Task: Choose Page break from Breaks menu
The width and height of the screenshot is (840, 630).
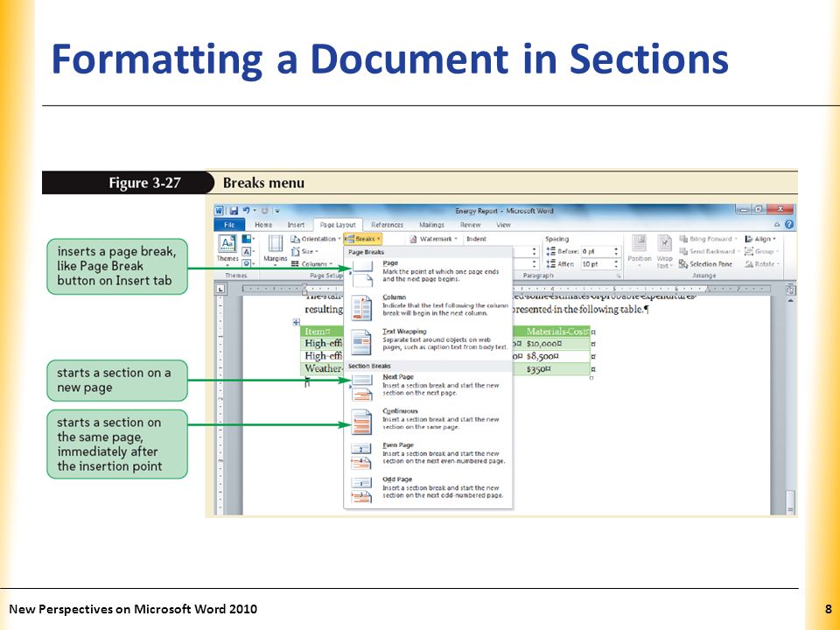Action: point(428,274)
